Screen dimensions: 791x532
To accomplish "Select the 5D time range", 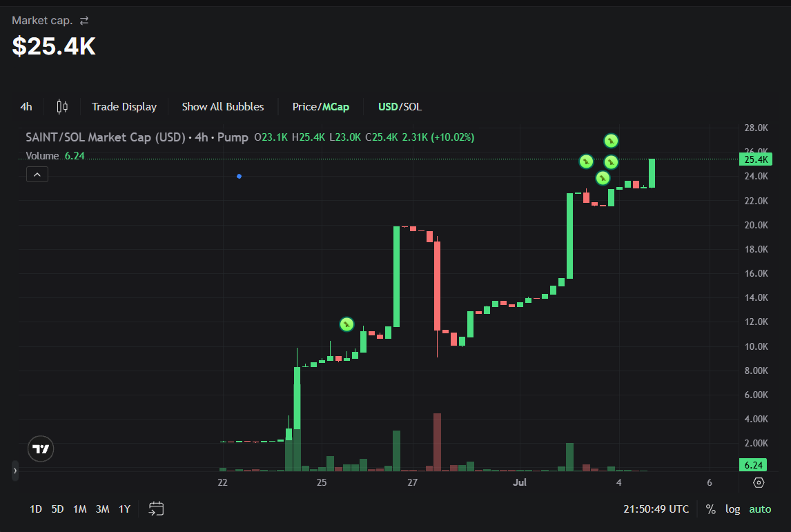I will click(x=57, y=509).
